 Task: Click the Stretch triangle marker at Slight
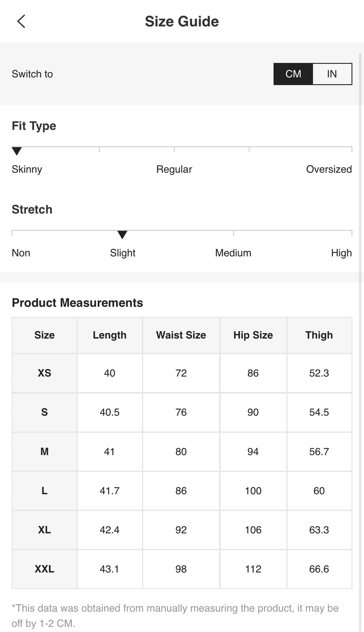pyautogui.click(x=122, y=235)
